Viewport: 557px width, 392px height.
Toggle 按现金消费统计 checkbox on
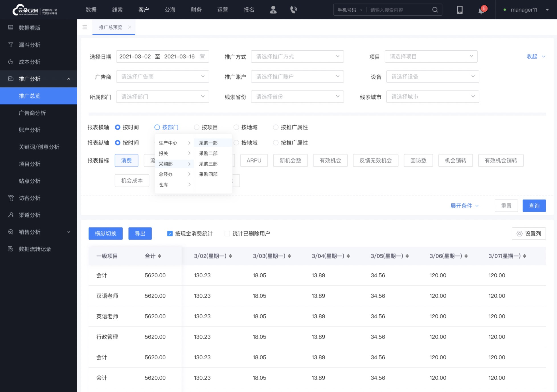[170, 233]
